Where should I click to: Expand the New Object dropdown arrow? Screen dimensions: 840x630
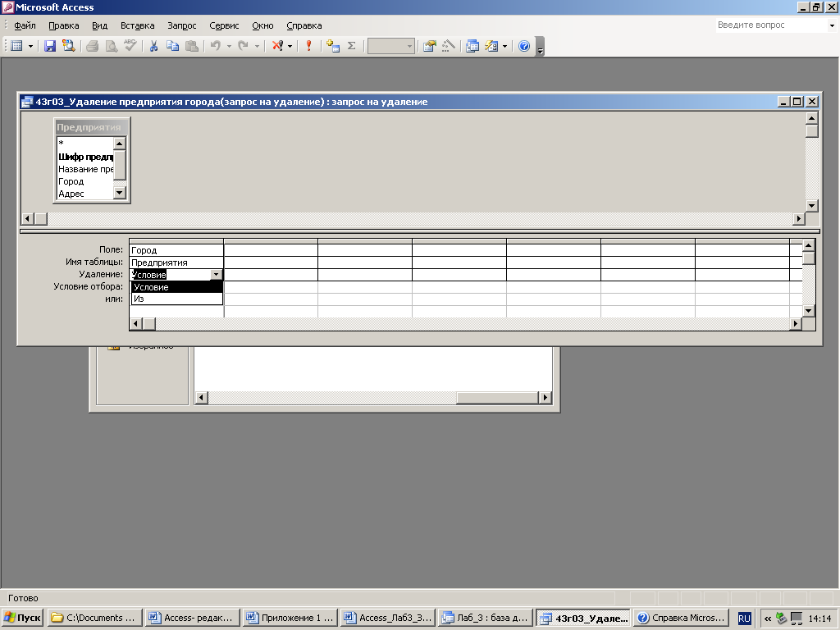(504, 46)
